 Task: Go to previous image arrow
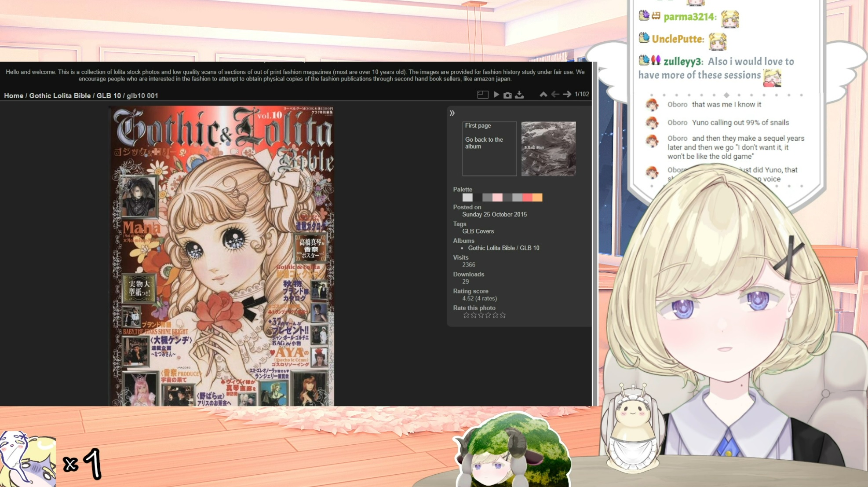(555, 95)
